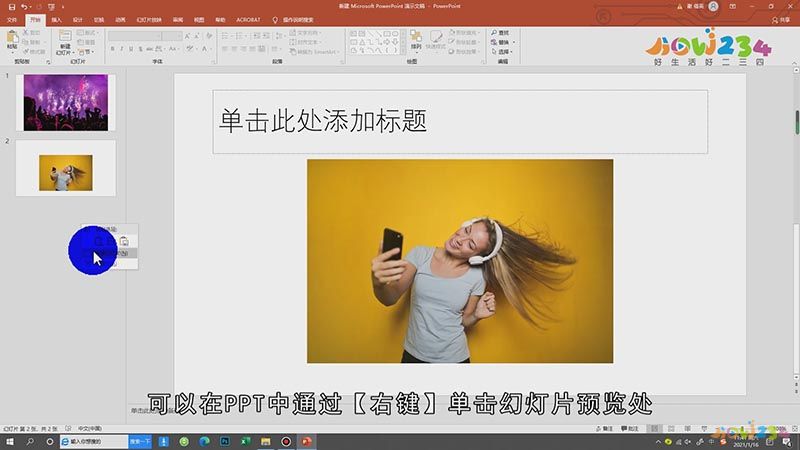The height and width of the screenshot is (450, 800).
Task: Open the slide Section dropdown
Action: 86,52
